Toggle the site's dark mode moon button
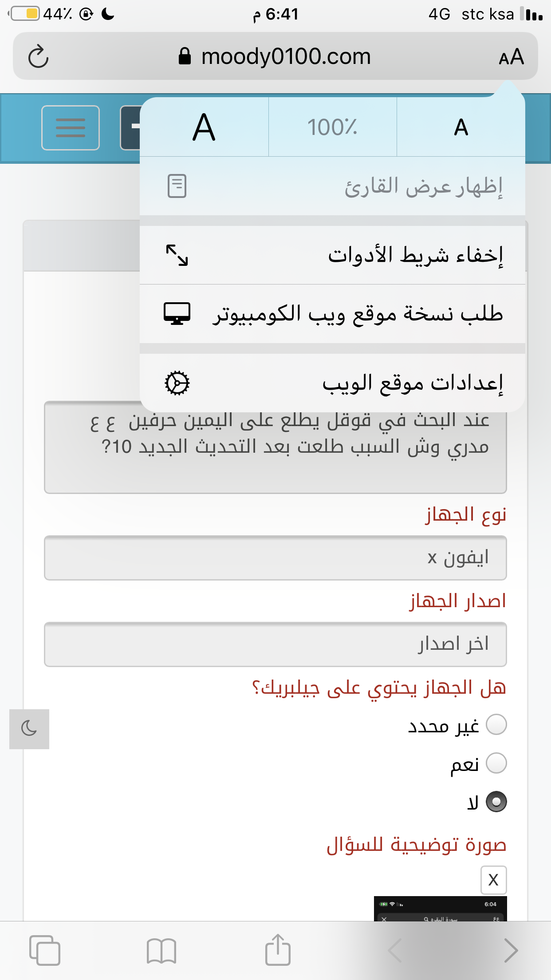Image resolution: width=551 pixels, height=980 pixels. pos(29,729)
